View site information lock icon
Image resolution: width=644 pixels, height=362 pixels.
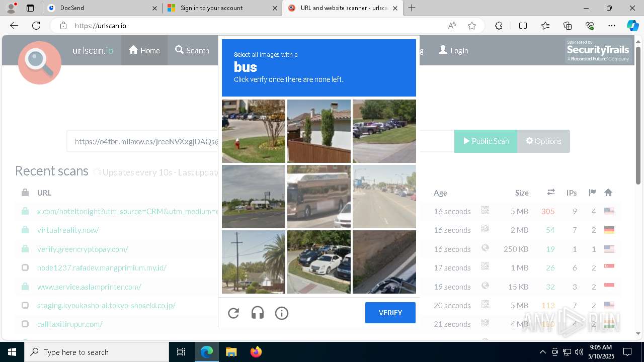coord(63,26)
